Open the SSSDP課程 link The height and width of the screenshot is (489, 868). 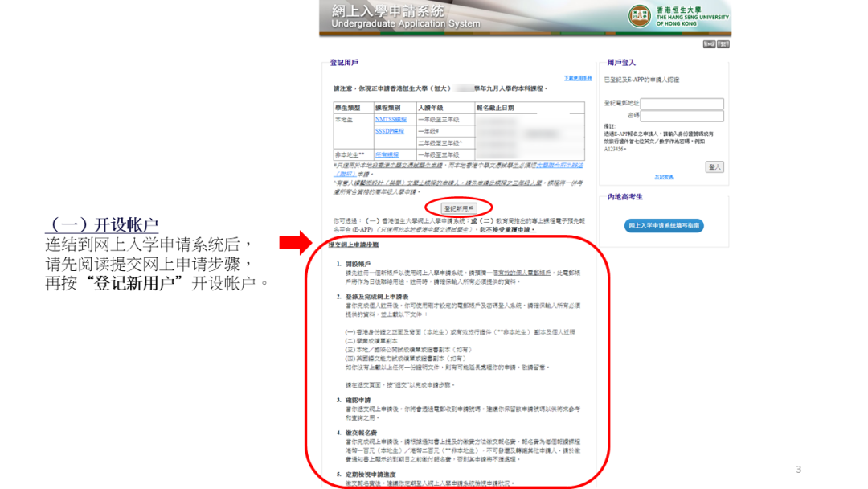click(x=389, y=131)
